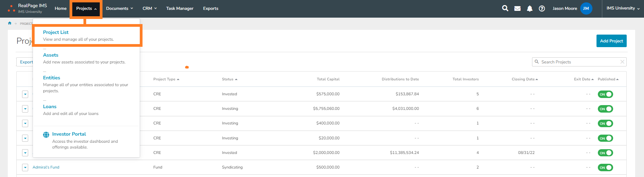
Task: Click the Investor Portal globe icon
Action: 46,135
